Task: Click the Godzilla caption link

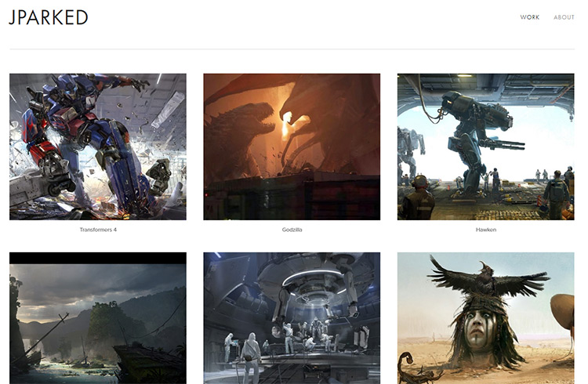Action: (292, 230)
